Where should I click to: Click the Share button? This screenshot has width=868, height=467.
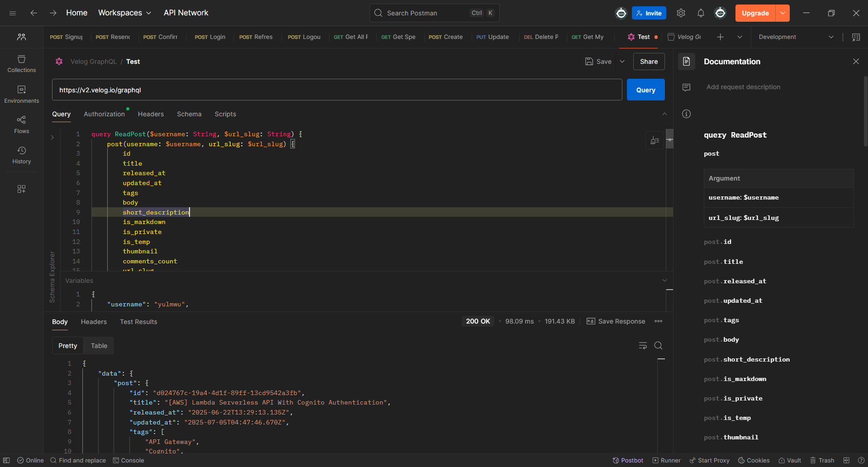coord(649,62)
